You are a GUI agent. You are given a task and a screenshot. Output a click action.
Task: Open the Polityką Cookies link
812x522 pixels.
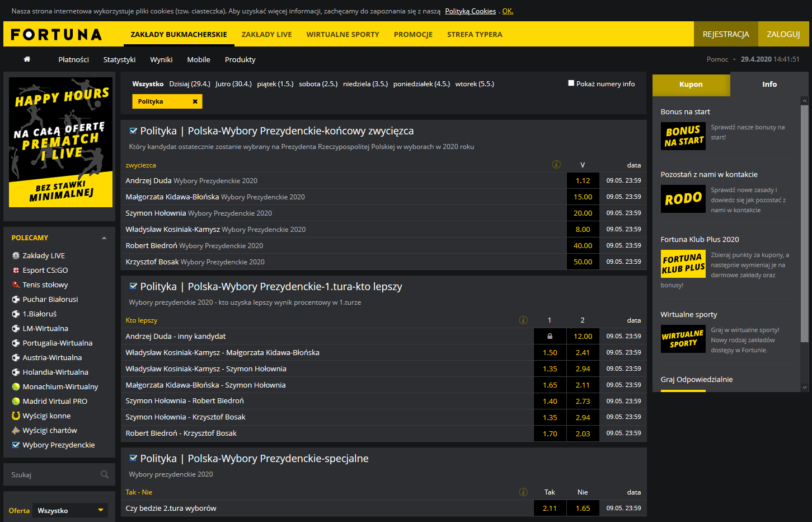pyautogui.click(x=471, y=11)
